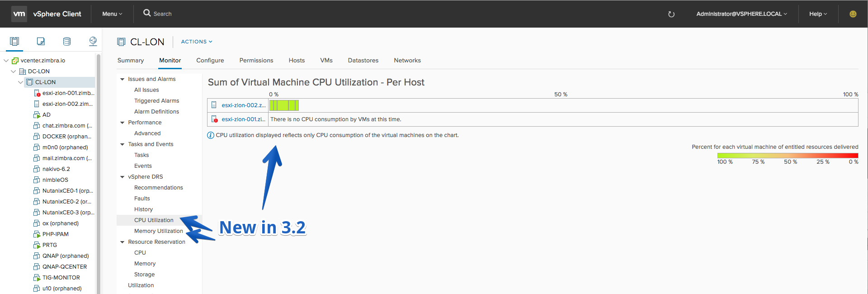Viewport: 868px width, 294px height.
Task: Open esxi-zlon-002 host link in chart
Action: pos(244,105)
